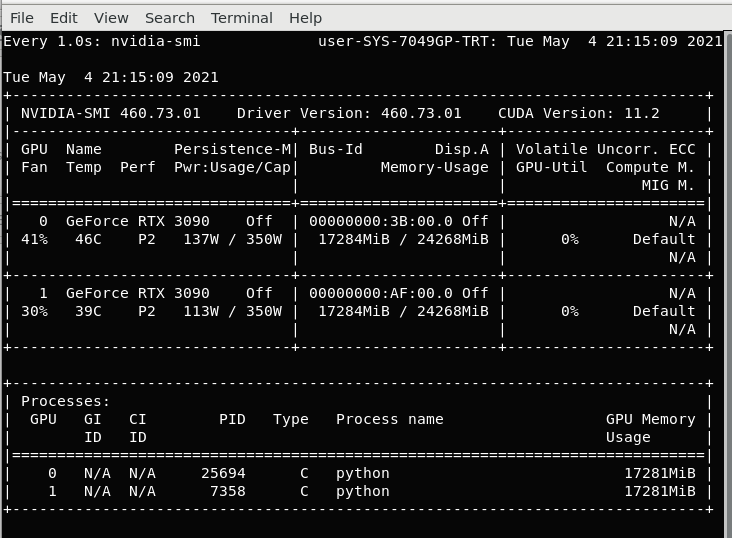Click 'GPU Memory' header in processes table
The width and height of the screenshot is (732, 538).
(650, 419)
